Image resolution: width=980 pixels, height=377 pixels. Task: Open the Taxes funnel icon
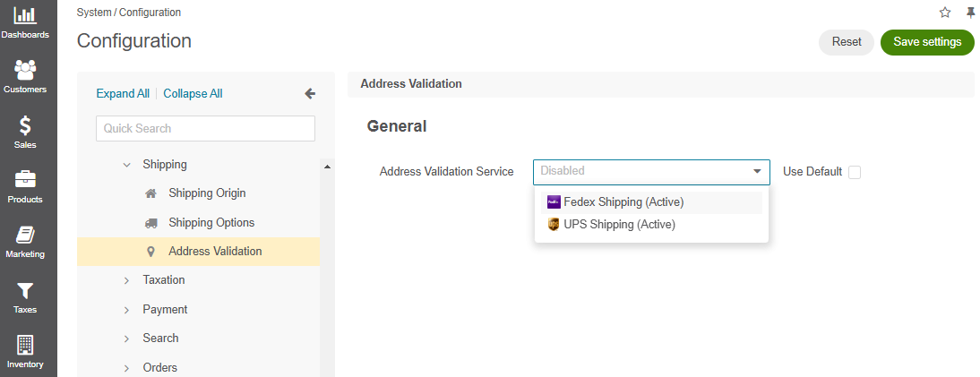point(25,291)
